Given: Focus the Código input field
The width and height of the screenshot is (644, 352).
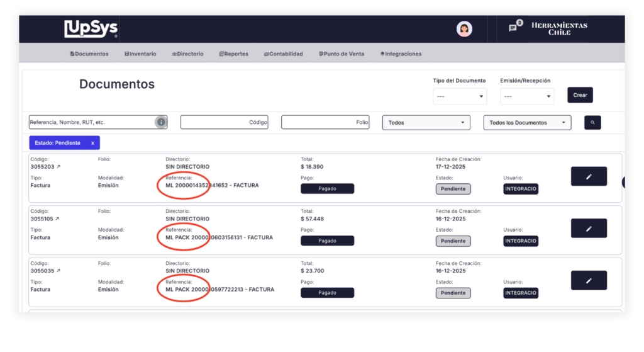Looking at the screenshot, I should coord(224,123).
